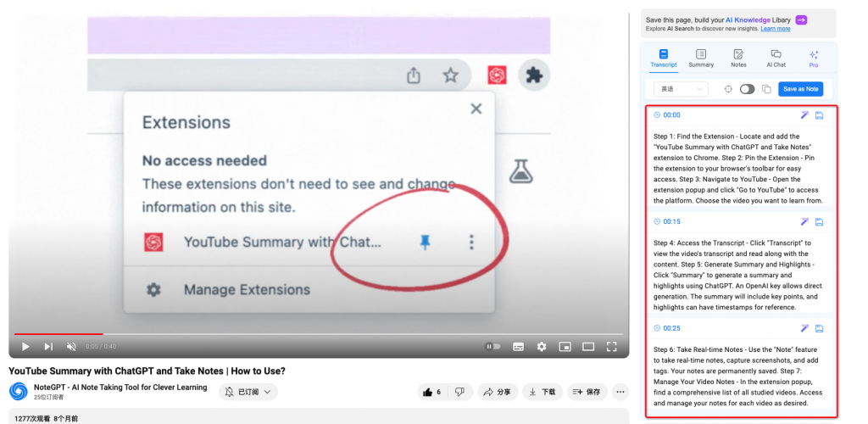Screen dimensions: 868x424
Task: Open the NoteGPT channel name link
Action: pyautogui.click(x=120, y=388)
